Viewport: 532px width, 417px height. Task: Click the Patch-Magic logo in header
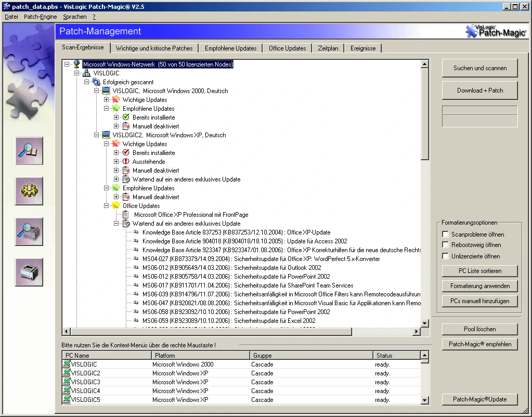coord(496,31)
